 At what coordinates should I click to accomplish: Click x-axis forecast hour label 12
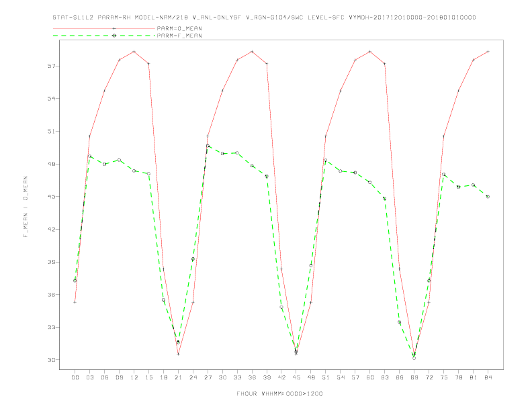coord(134,377)
